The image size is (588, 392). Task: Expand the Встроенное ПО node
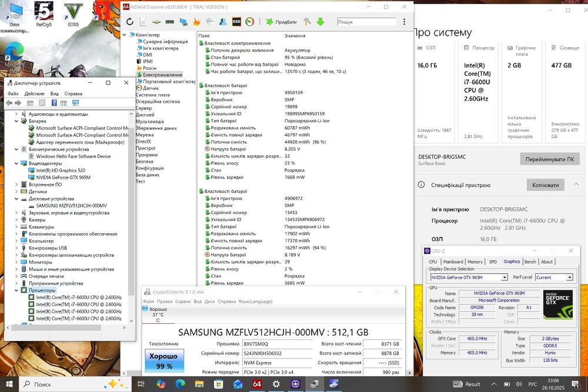click(16, 185)
